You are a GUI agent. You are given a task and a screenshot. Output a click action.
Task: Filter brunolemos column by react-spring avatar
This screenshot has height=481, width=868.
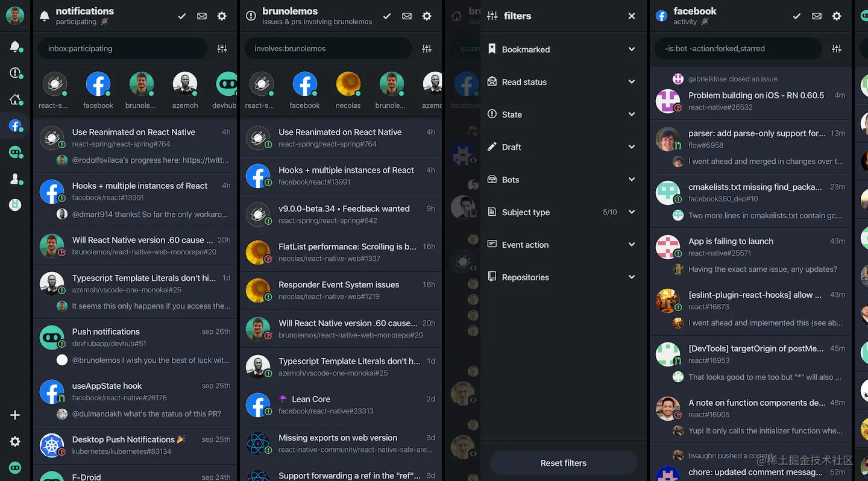coord(261,84)
